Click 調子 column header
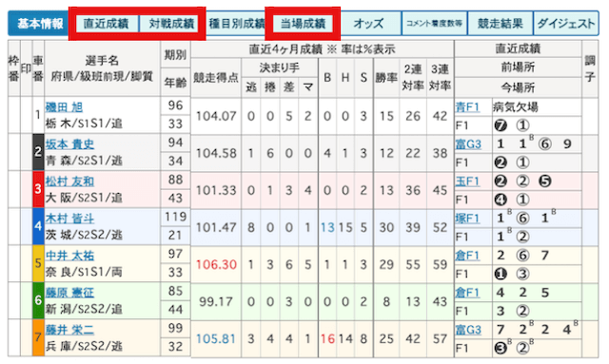Image resolution: width=609 pixels, height=364 pixels. 590,68
